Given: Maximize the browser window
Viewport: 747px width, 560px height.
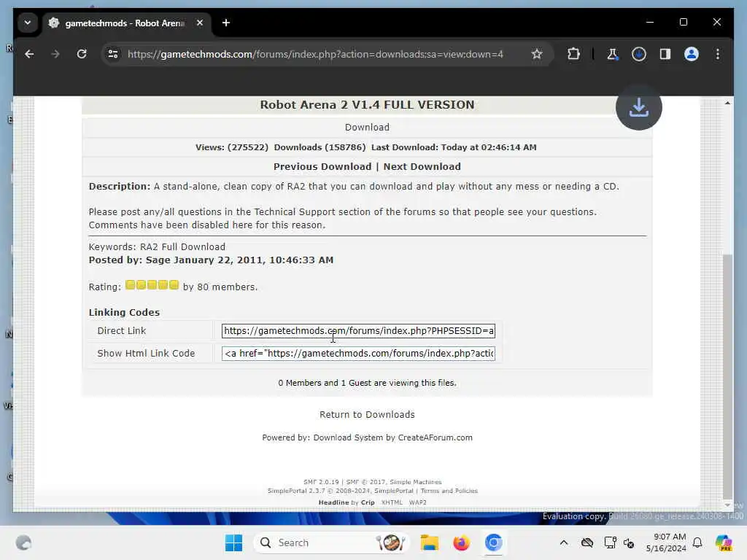Looking at the screenshot, I should 683,22.
